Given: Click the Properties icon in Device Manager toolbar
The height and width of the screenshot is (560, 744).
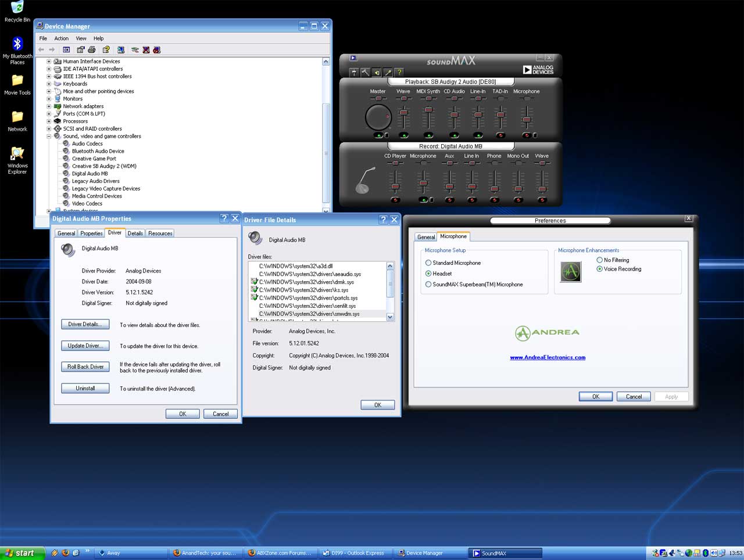Looking at the screenshot, I should click(81, 50).
